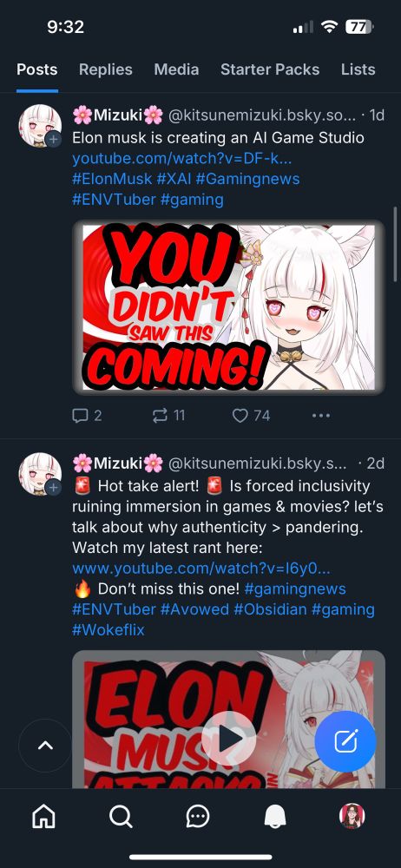The width and height of the screenshot is (401, 868).
Task: Switch to the Media tab
Action: click(x=176, y=69)
